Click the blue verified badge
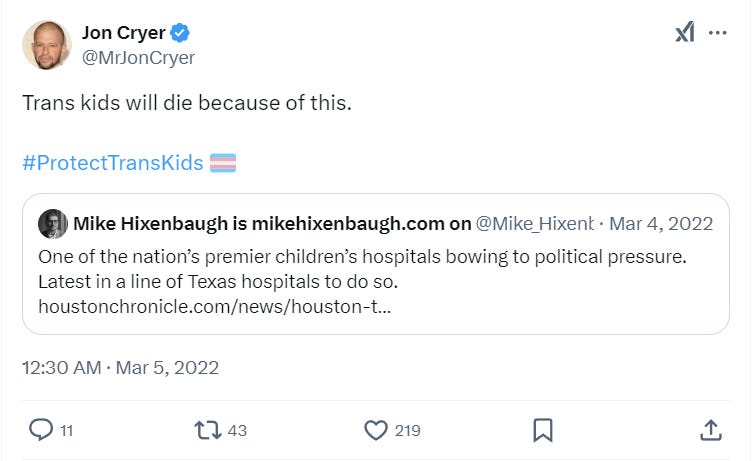The image size is (752, 461). [180, 33]
